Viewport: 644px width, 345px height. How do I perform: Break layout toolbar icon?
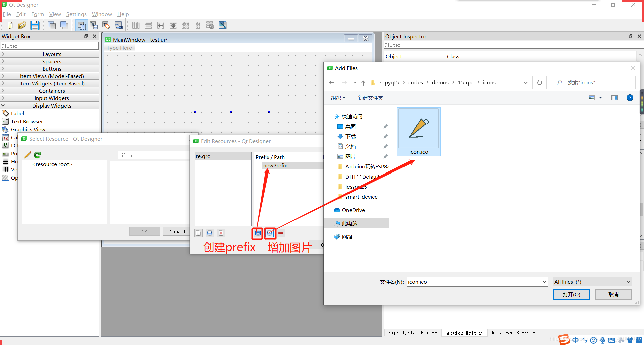(210, 25)
